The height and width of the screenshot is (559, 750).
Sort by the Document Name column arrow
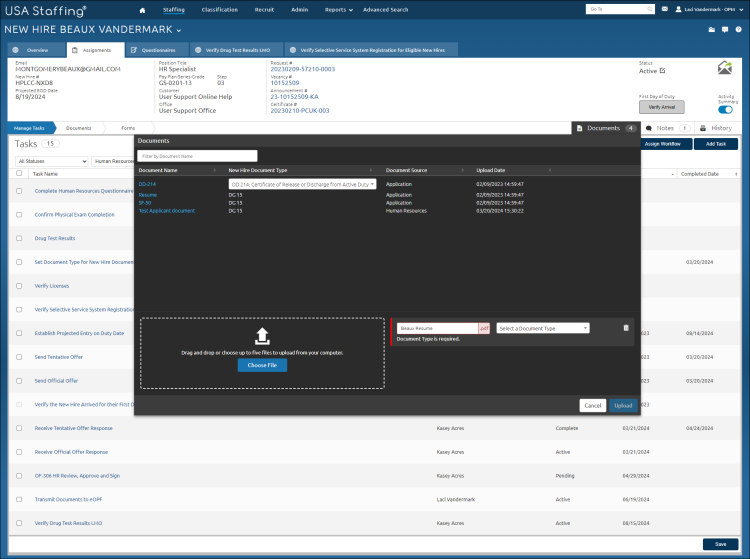(x=214, y=170)
